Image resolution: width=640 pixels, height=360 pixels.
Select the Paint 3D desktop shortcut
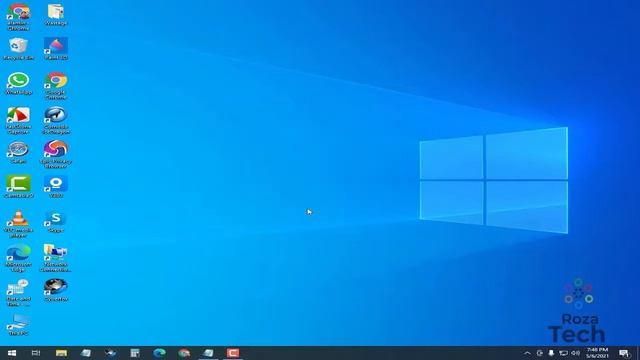click(x=56, y=49)
